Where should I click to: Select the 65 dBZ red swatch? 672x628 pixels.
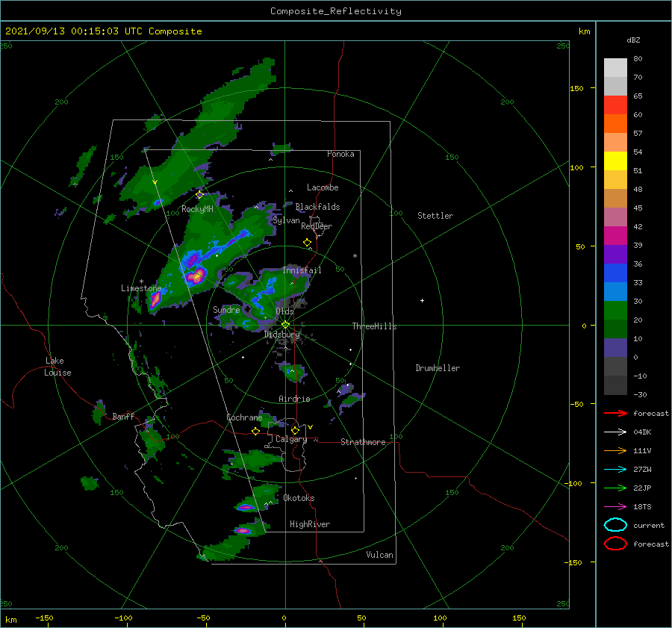click(x=615, y=105)
